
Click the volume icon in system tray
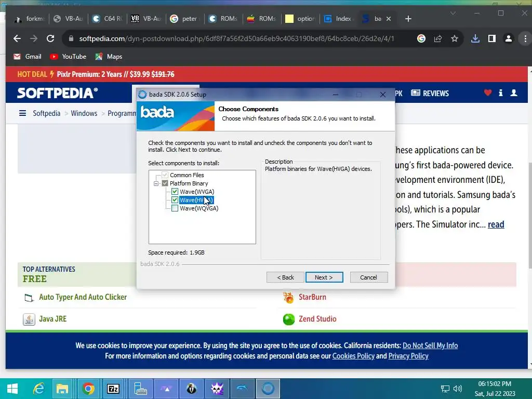(457, 389)
